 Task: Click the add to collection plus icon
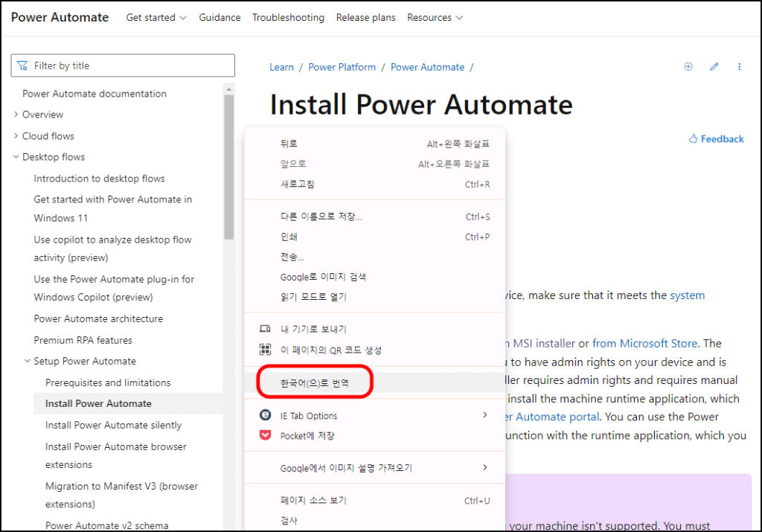tap(688, 66)
